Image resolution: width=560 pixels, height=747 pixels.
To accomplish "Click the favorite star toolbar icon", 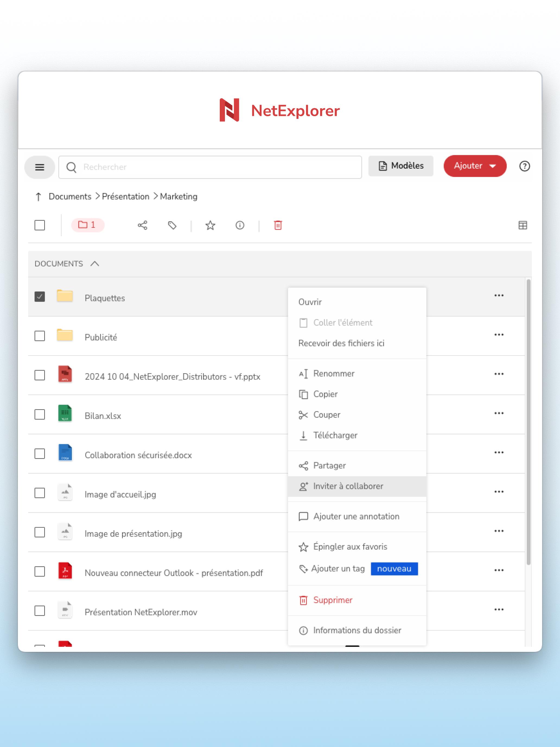I will point(210,225).
